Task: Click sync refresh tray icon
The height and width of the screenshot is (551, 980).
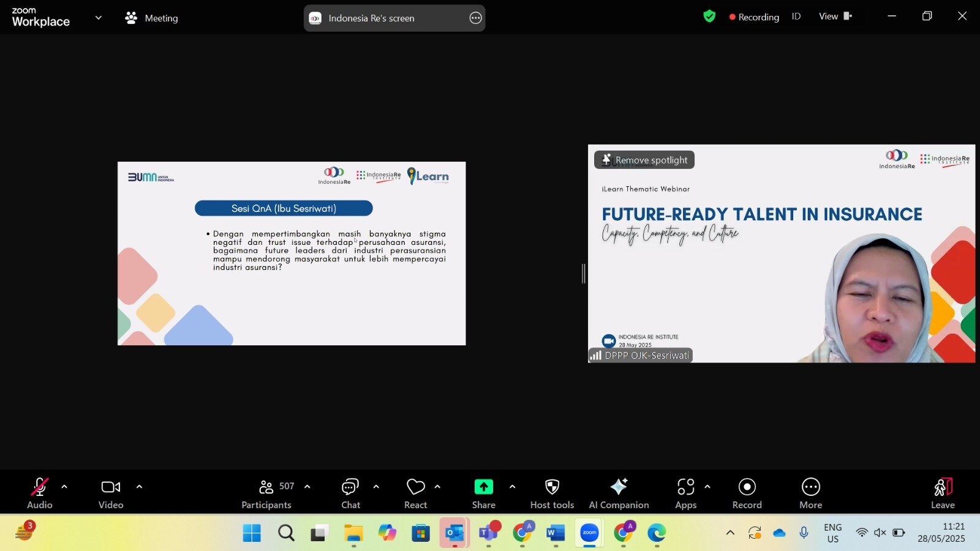Action: tap(755, 533)
